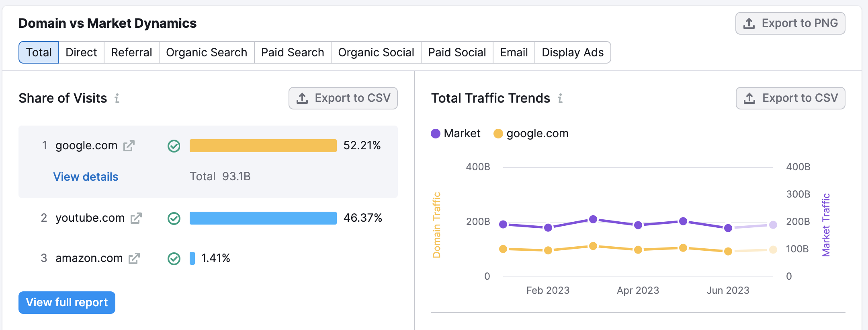The height and width of the screenshot is (330, 868).
Task: Click the 46.37% share value
Action: 363,218
